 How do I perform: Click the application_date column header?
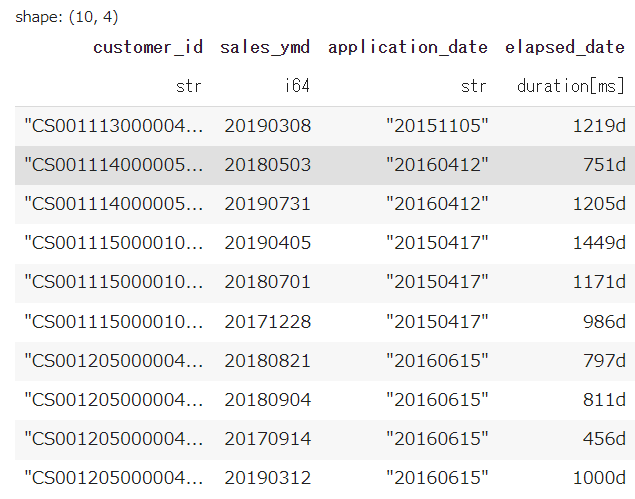pyautogui.click(x=407, y=47)
